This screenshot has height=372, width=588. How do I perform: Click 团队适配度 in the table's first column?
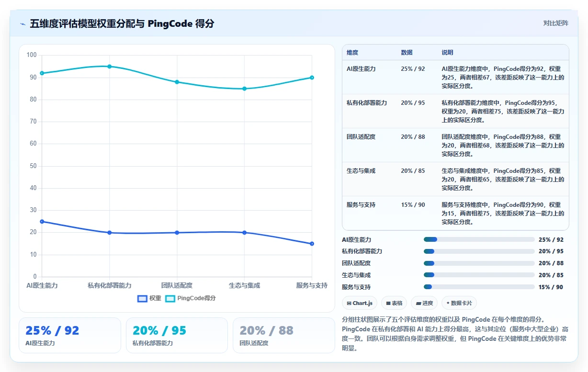[x=361, y=137]
